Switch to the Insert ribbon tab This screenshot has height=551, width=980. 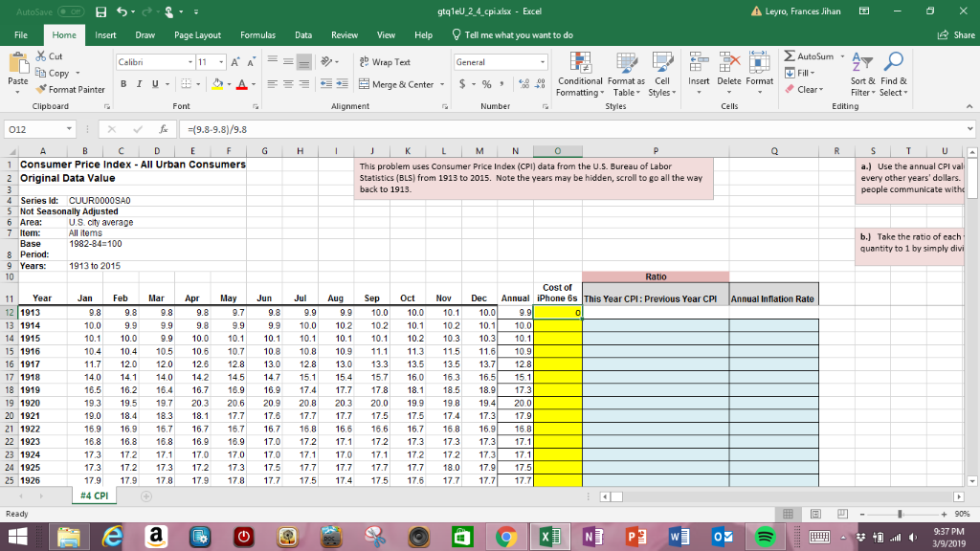(105, 35)
